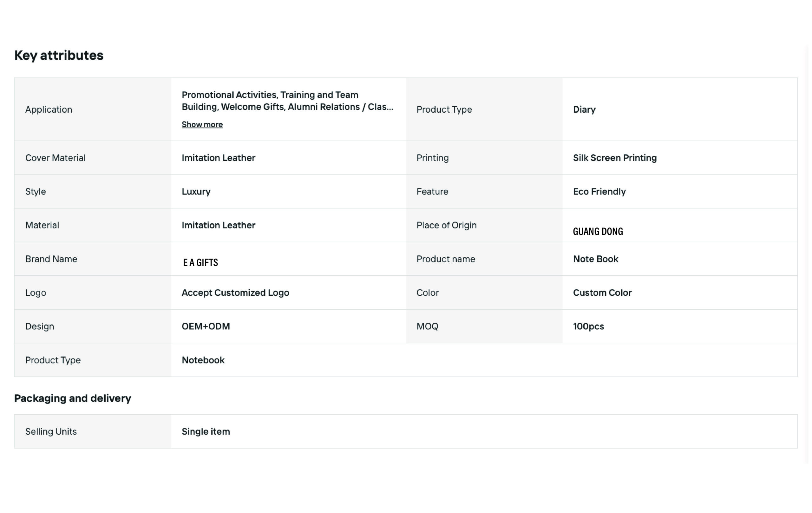Click the Note Book product name value

[595, 259]
